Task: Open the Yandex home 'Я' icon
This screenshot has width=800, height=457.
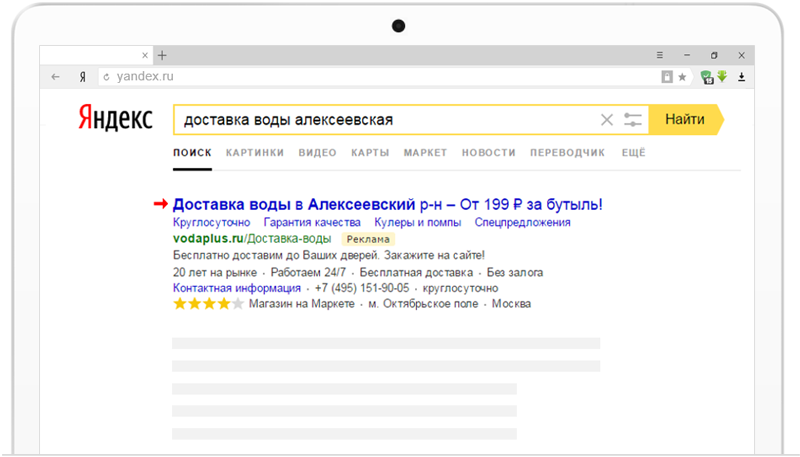Action: pos(82,77)
